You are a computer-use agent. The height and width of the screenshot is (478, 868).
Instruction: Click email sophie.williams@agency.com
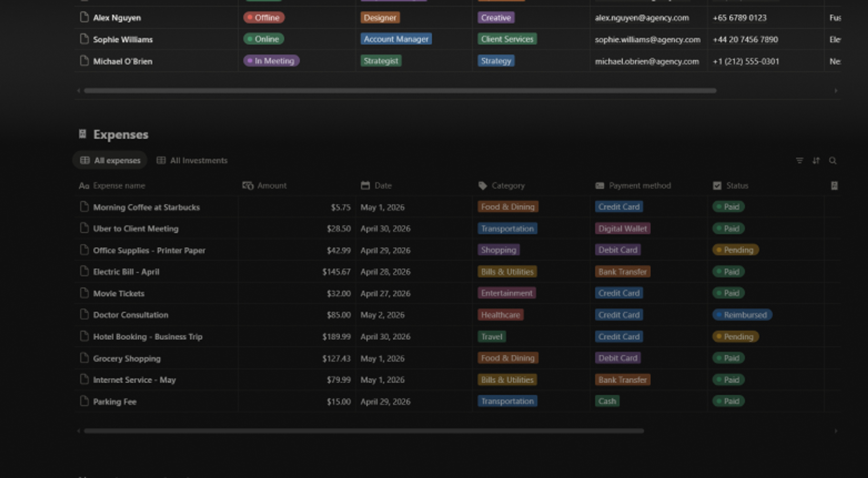tap(648, 39)
